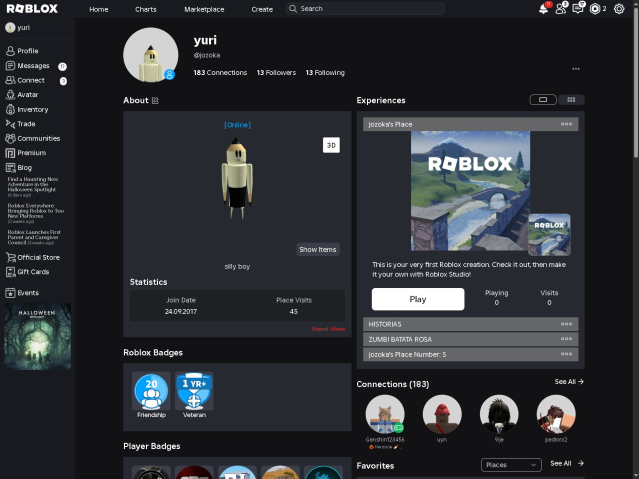639x479 pixels.
Task: Toggle the avatar 3D view
Action: click(x=331, y=145)
